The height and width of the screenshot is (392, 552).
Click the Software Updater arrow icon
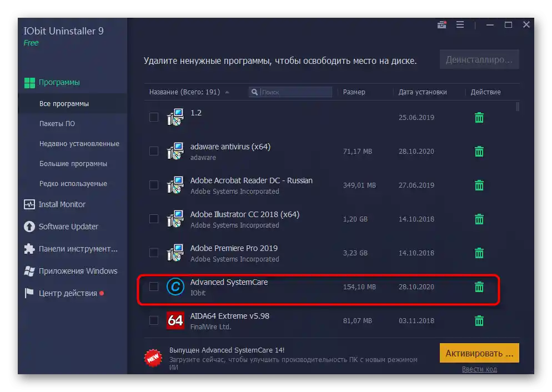[29, 227]
